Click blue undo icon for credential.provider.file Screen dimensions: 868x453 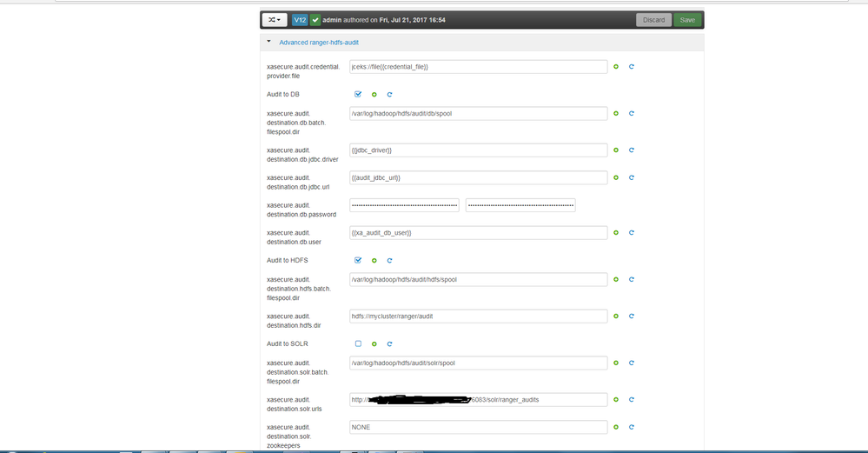631,66
